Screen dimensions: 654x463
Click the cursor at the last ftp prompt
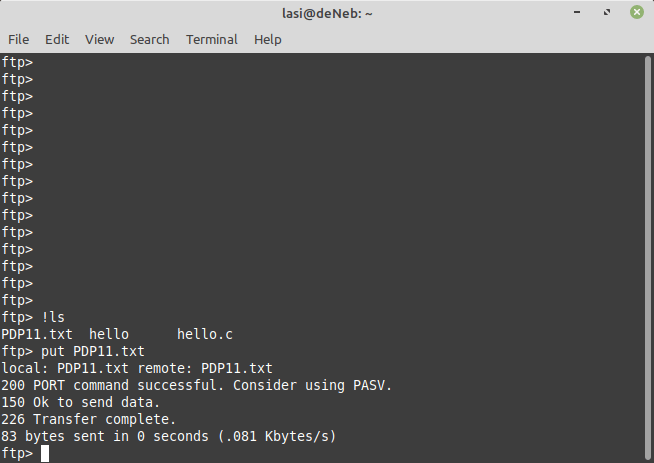45,454
